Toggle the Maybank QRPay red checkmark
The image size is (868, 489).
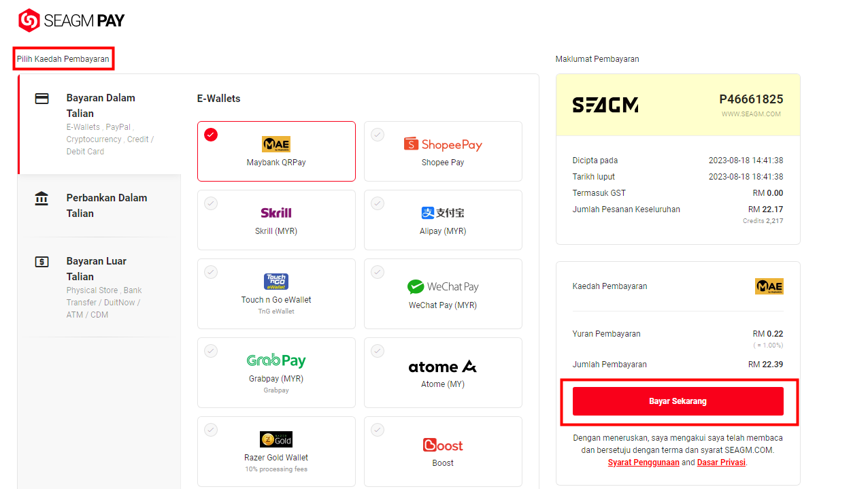coord(211,135)
